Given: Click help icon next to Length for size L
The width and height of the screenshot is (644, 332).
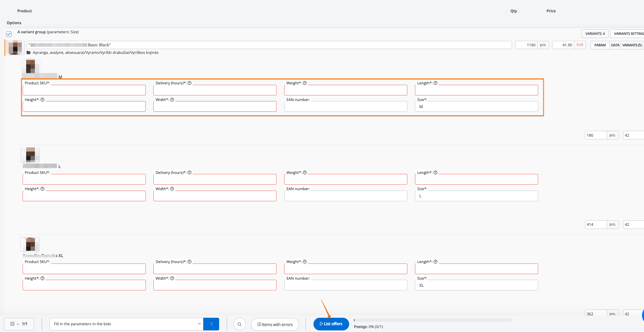Looking at the screenshot, I should [x=436, y=173].
